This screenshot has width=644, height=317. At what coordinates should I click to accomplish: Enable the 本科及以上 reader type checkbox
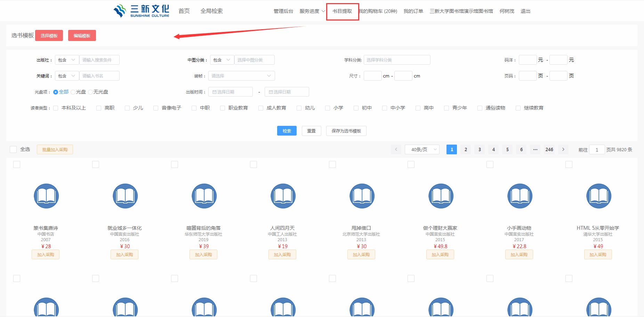(56, 108)
